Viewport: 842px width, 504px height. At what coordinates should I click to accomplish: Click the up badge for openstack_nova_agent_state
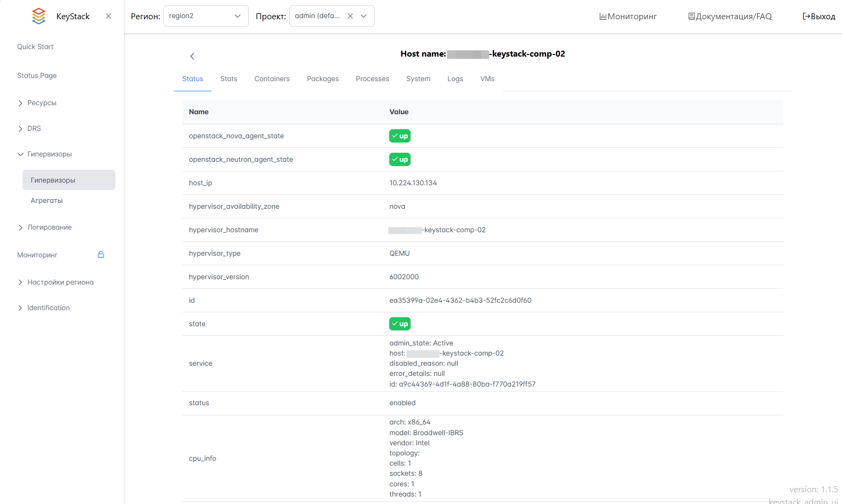[x=400, y=136]
